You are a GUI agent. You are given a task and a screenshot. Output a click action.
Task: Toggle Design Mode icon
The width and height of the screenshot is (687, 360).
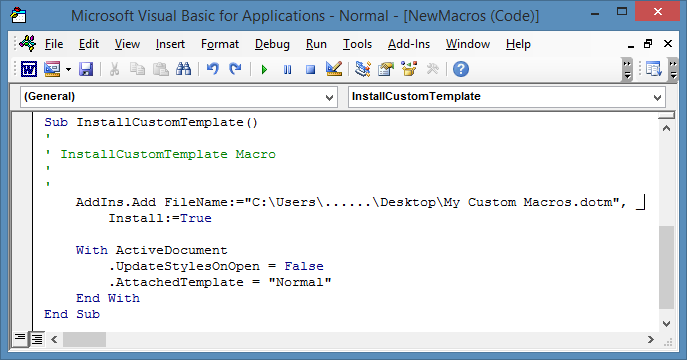tap(334, 69)
